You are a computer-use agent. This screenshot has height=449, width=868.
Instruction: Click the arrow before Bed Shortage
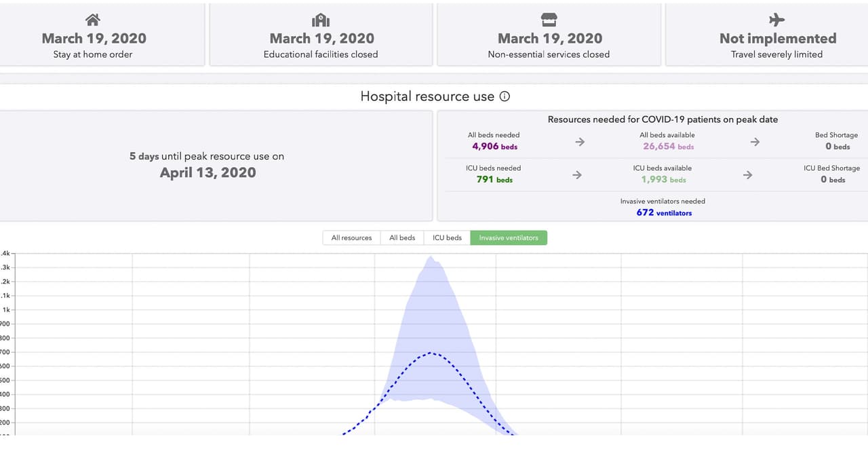point(755,142)
